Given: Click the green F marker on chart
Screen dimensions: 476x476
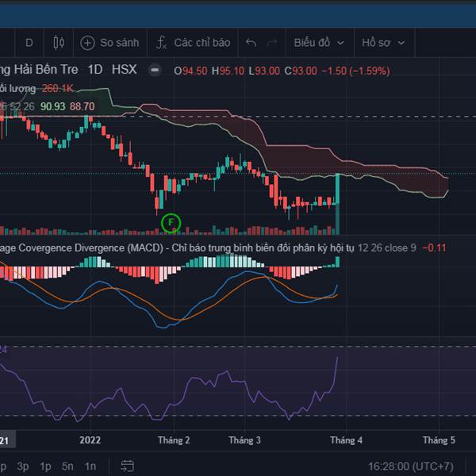Looking at the screenshot, I should point(171,223).
